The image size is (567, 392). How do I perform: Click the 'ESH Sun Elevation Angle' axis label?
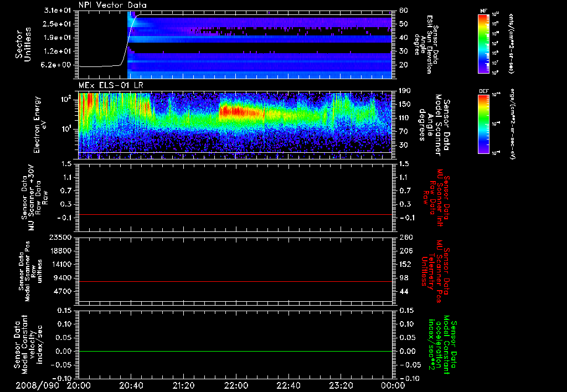click(x=427, y=44)
